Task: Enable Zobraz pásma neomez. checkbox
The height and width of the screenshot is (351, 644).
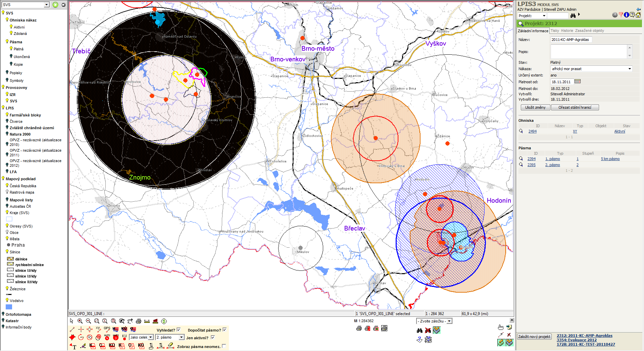Action: 224,346
